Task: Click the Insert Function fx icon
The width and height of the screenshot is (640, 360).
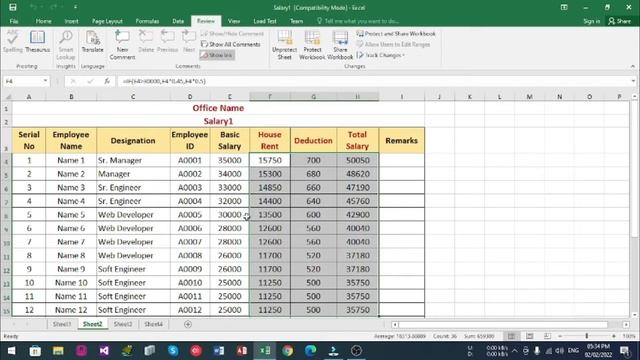Action: click(107, 81)
